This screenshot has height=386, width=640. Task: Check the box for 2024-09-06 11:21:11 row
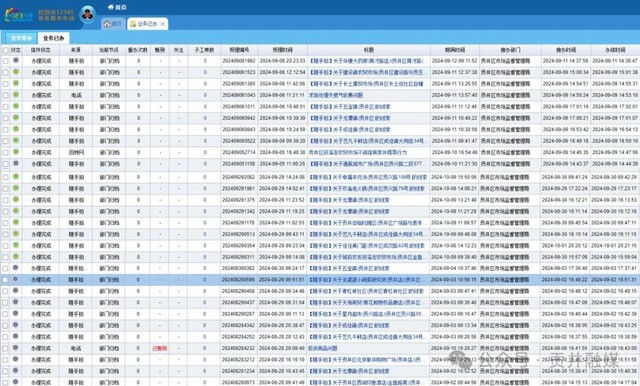[x=5, y=95]
